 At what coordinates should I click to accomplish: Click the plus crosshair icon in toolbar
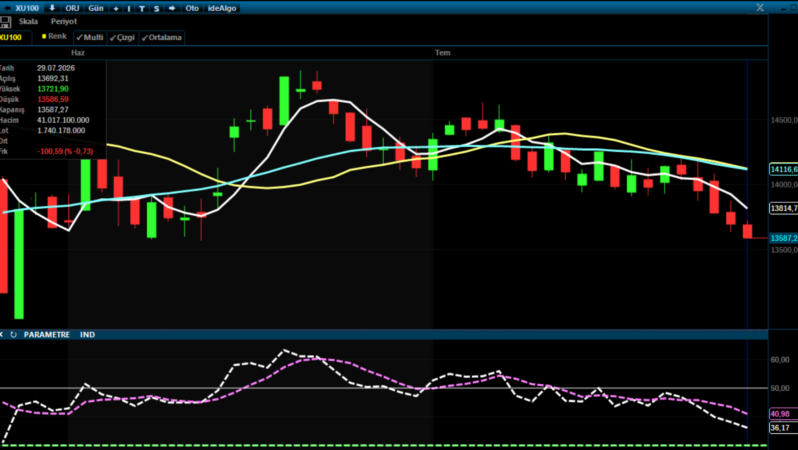(116, 9)
